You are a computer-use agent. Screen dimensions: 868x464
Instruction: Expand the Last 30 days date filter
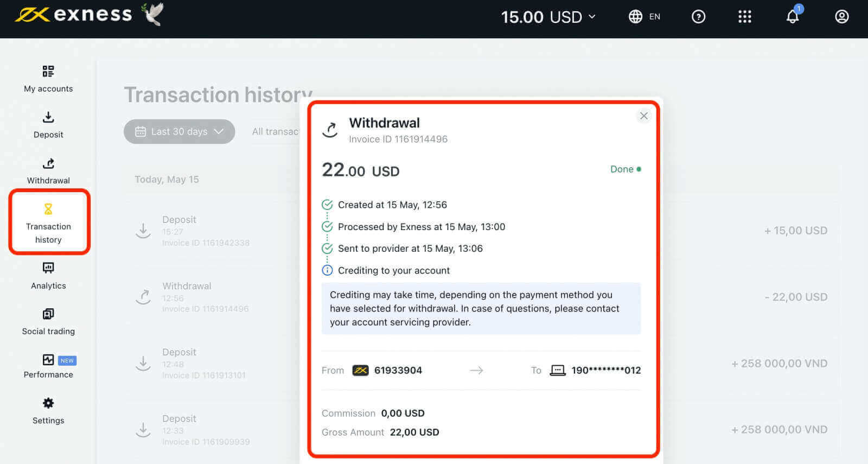pyautogui.click(x=179, y=131)
